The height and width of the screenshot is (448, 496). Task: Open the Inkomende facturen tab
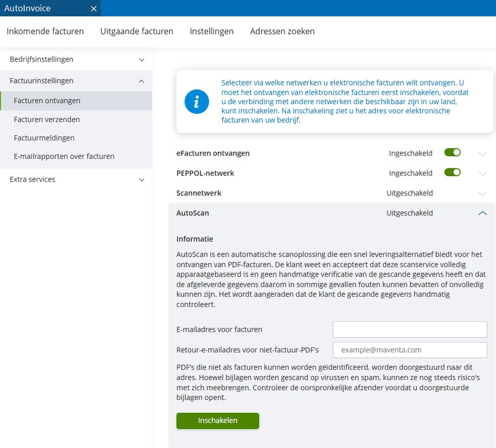45,31
